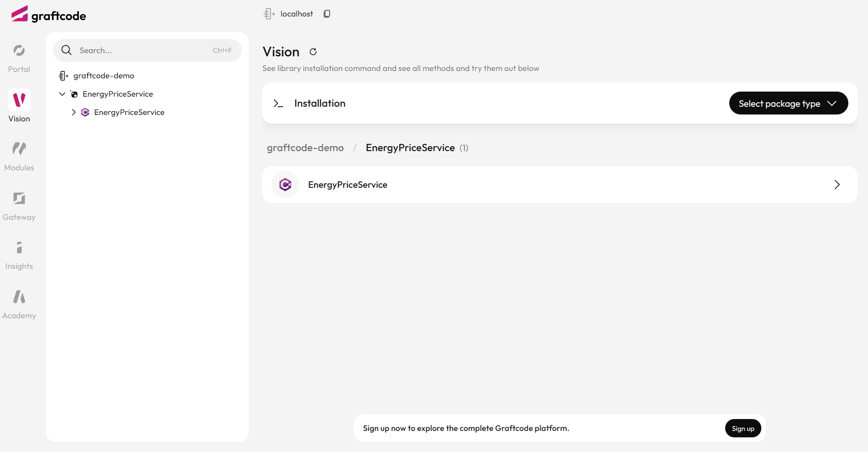Select the EnergyPriceService class tree label
This screenshot has width=868, height=452.
point(129,112)
